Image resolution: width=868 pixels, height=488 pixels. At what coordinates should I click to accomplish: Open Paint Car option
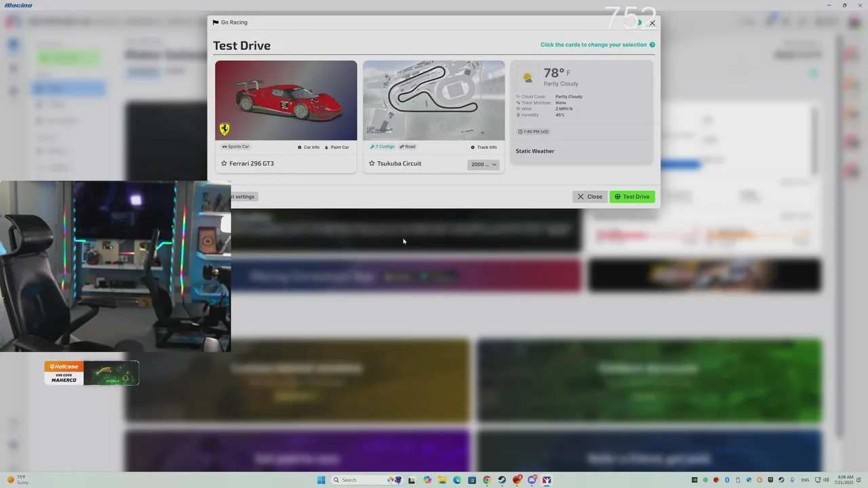[337, 147]
